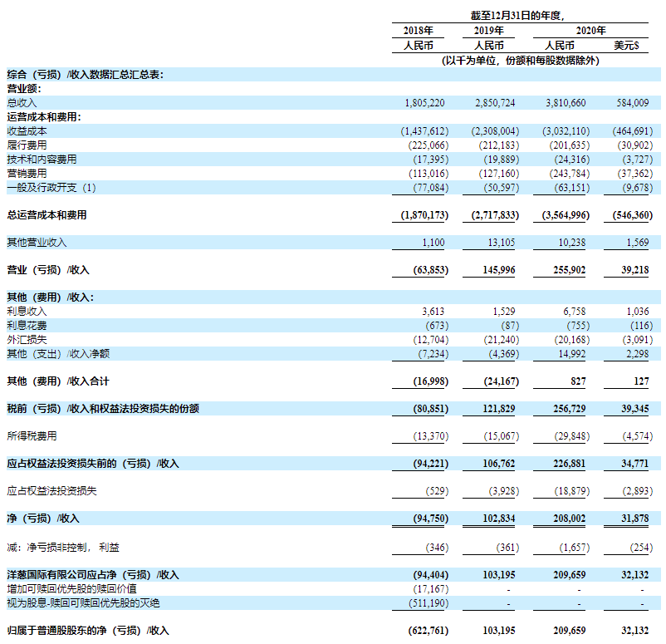666x644 pixels.
Task: Select the units note 以千为单位
Action: [520, 61]
